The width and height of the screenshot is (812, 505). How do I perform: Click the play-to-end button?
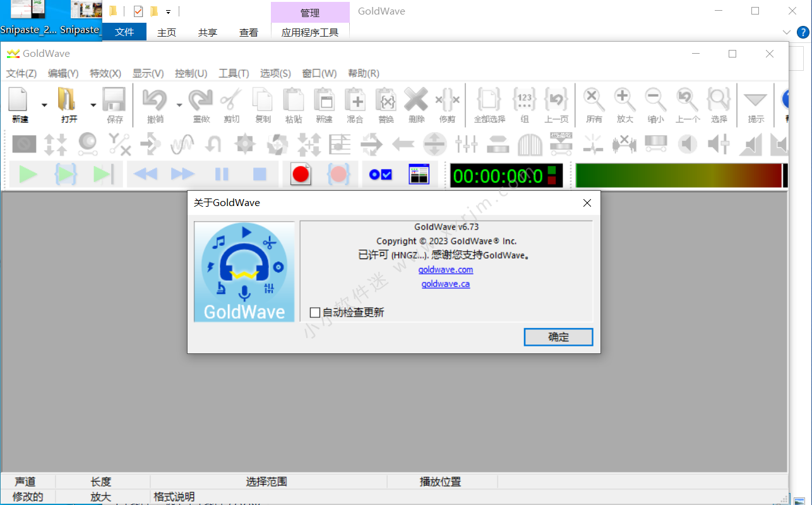[x=104, y=174]
